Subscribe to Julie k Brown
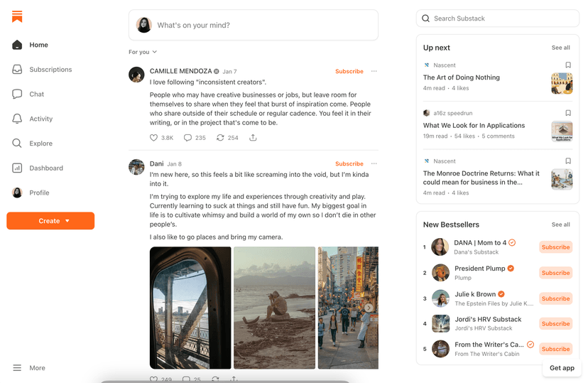This screenshot has width=588, height=383. click(556, 298)
